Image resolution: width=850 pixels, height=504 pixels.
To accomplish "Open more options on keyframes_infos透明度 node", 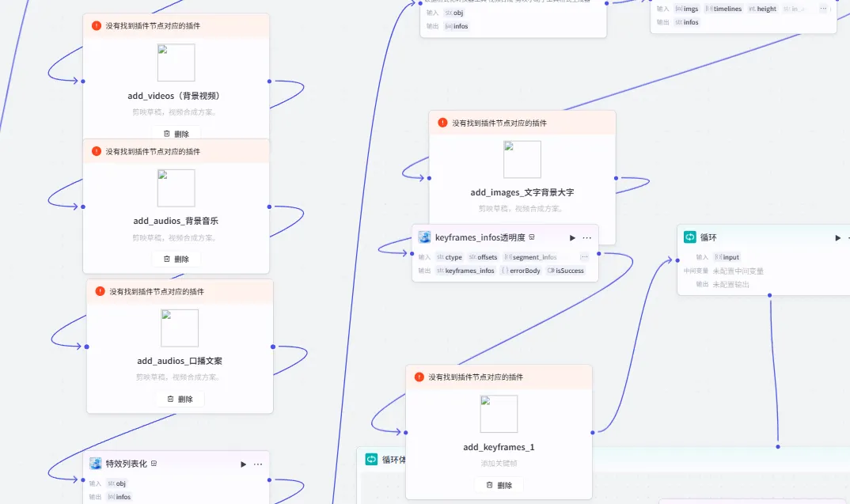I will pos(587,238).
